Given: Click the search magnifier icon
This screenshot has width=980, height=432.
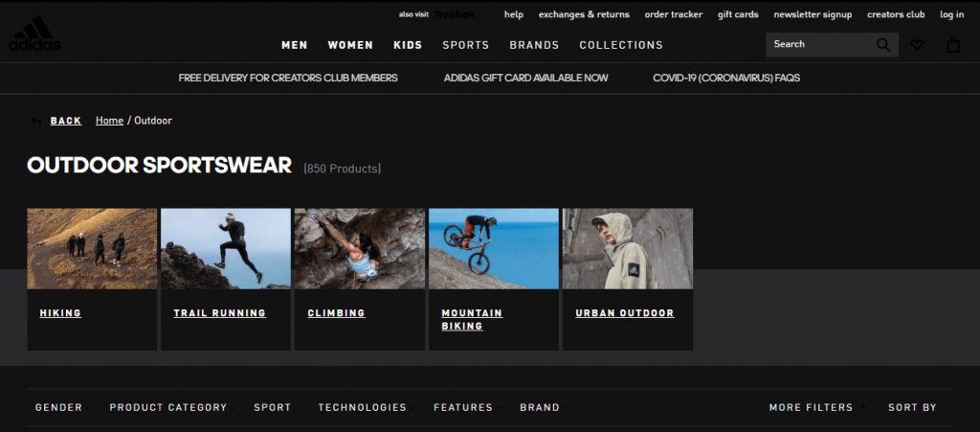Looking at the screenshot, I should point(883,44).
